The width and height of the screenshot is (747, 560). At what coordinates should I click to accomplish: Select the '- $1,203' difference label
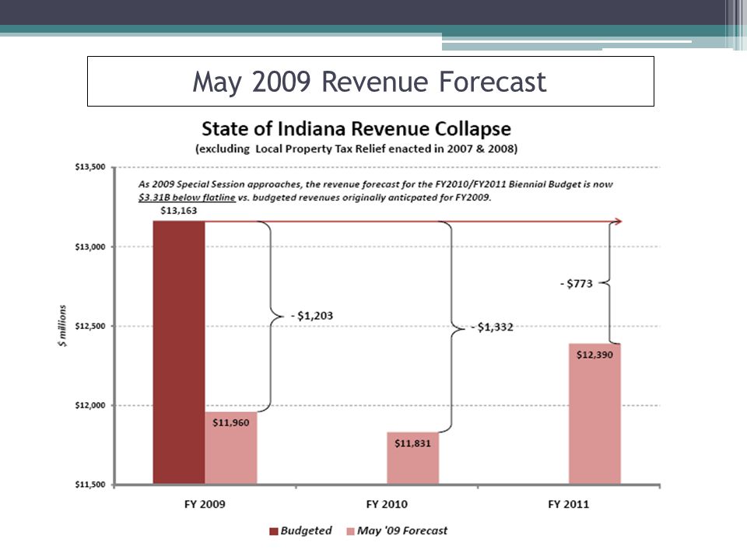pyautogui.click(x=312, y=316)
